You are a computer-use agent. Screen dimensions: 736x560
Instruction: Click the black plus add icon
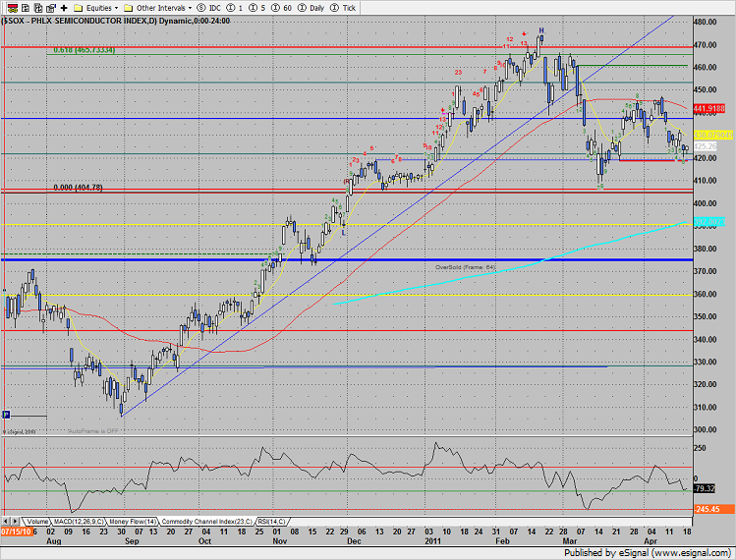coord(64,8)
